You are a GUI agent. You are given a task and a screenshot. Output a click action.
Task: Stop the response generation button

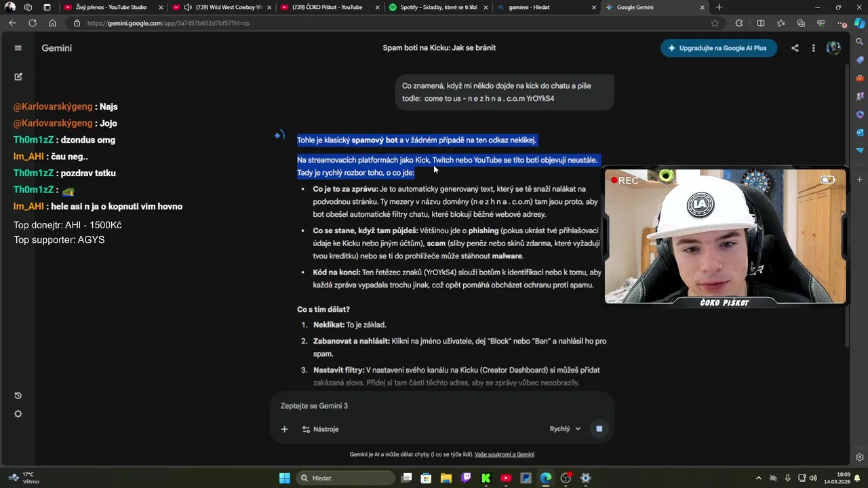point(599,428)
